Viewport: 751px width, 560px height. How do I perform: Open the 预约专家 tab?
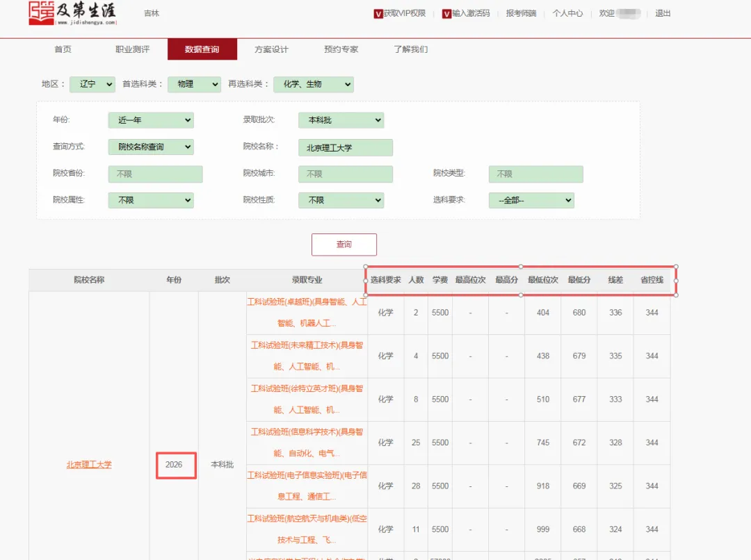click(341, 49)
